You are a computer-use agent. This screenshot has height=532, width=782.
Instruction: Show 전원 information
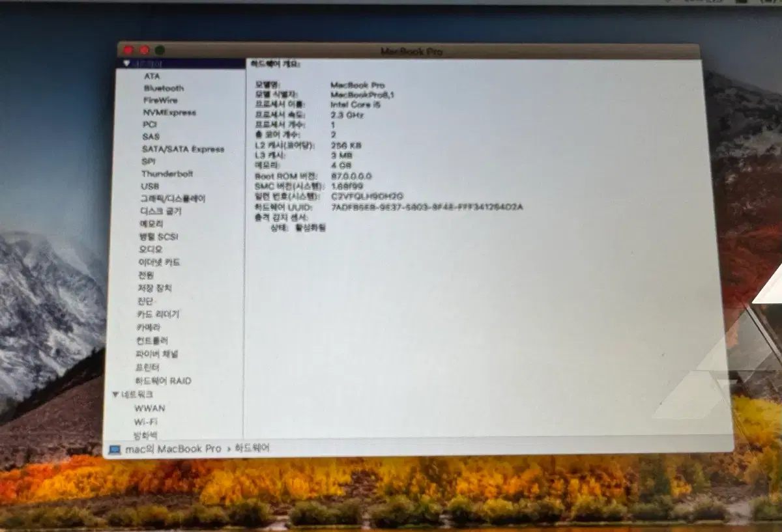[x=146, y=275]
